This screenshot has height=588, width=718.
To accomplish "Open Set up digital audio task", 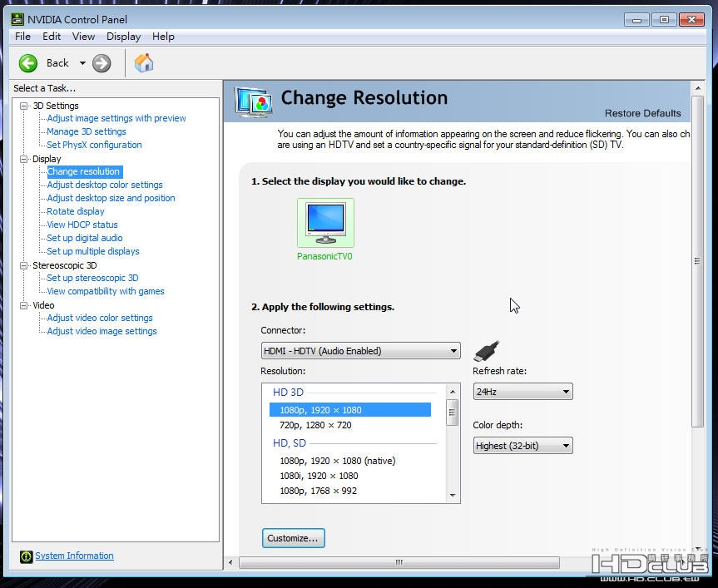I will coord(84,238).
